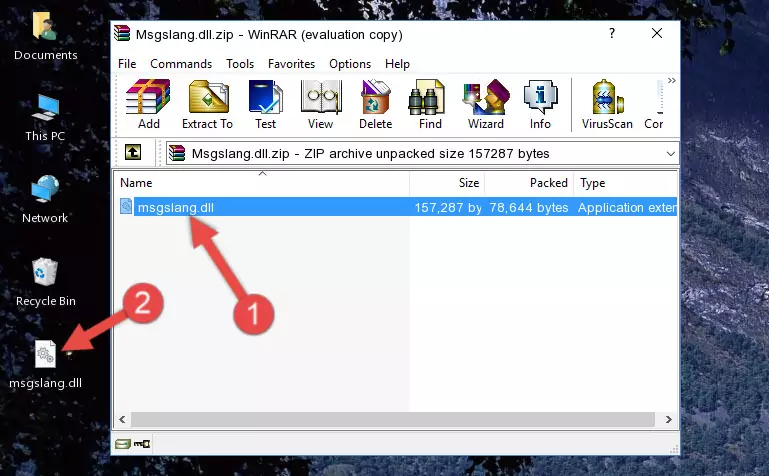This screenshot has height=476, width=769.
Task: Click the key password icon in status bar
Action: [x=142, y=444]
